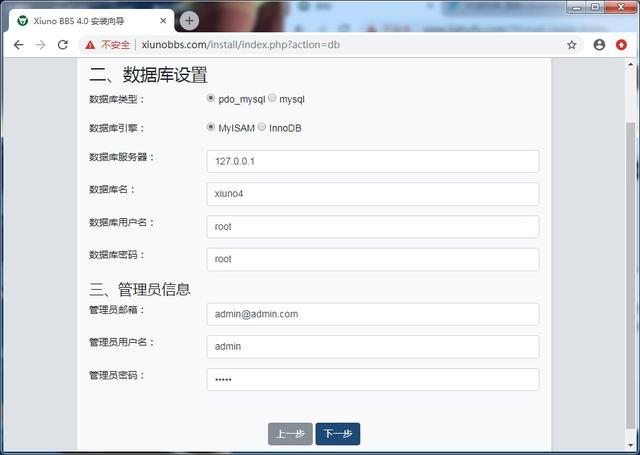The height and width of the screenshot is (455, 640).
Task: Focus the 管理员用户名 field
Action: [373, 347]
